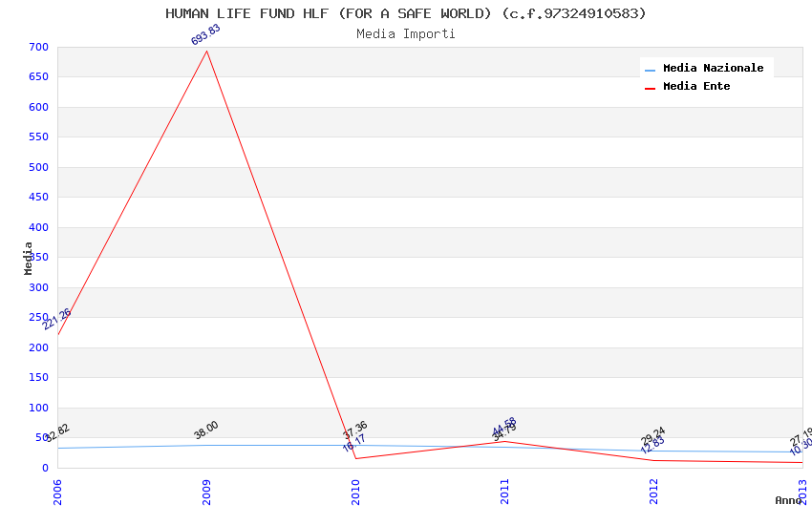Click the red line peak at 2009
The width and height of the screenshot is (812, 525).
(206, 52)
